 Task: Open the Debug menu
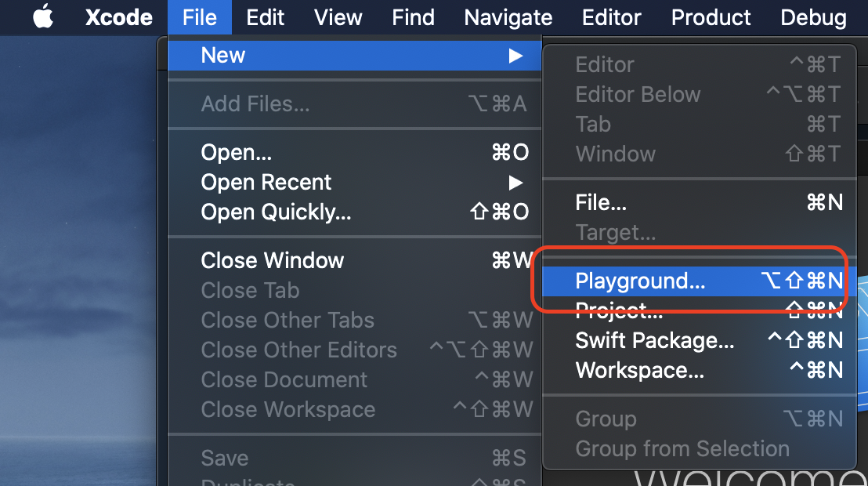click(813, 18)
